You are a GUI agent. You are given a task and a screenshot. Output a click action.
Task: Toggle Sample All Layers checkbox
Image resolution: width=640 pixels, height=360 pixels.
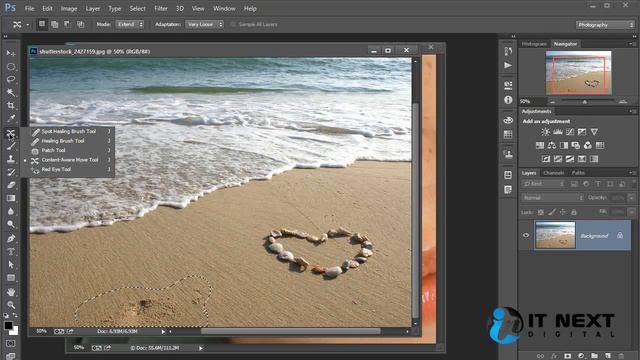click(233, 24)
